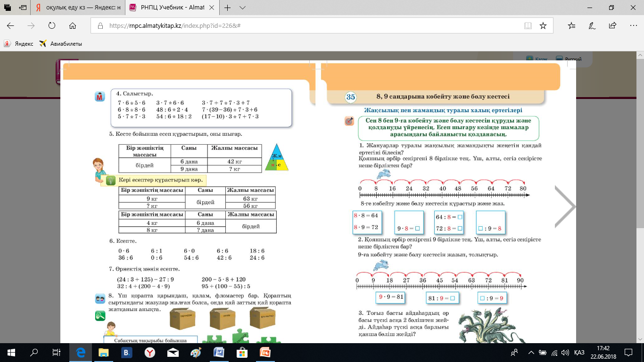
Task: Open reading view from the address bar
Action: (x=527, y=26)
